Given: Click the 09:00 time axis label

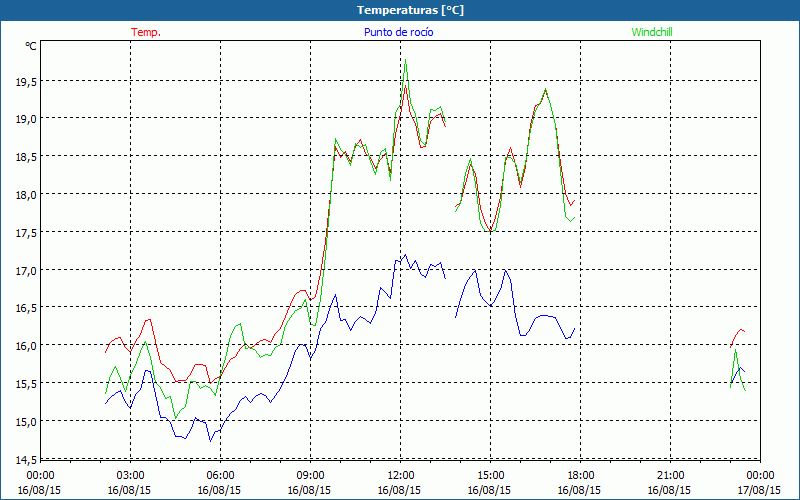Looking at the screenshot, I should point(310,476).
